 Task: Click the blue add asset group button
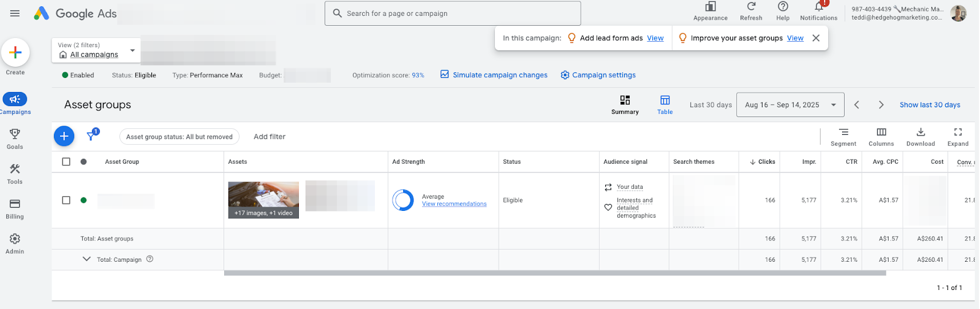(64, 136)
